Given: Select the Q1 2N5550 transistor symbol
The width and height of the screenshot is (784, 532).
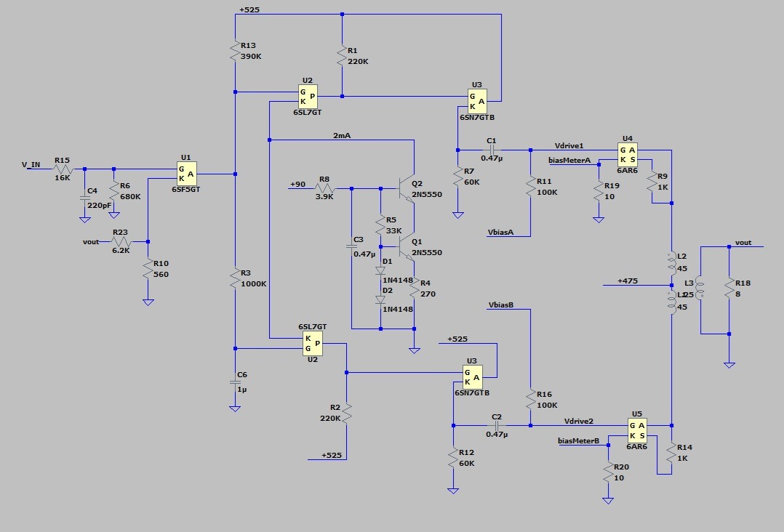Looking at the screenshot, I should [x=407, y=247].
